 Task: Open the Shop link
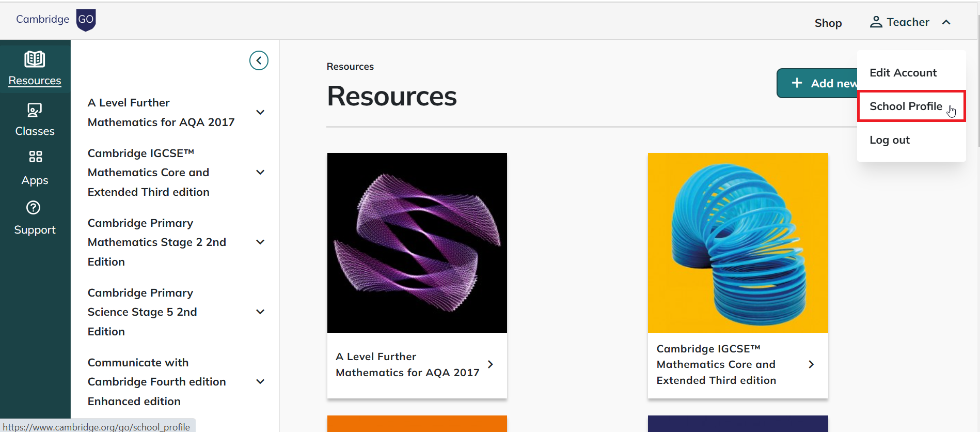[828, 23]
